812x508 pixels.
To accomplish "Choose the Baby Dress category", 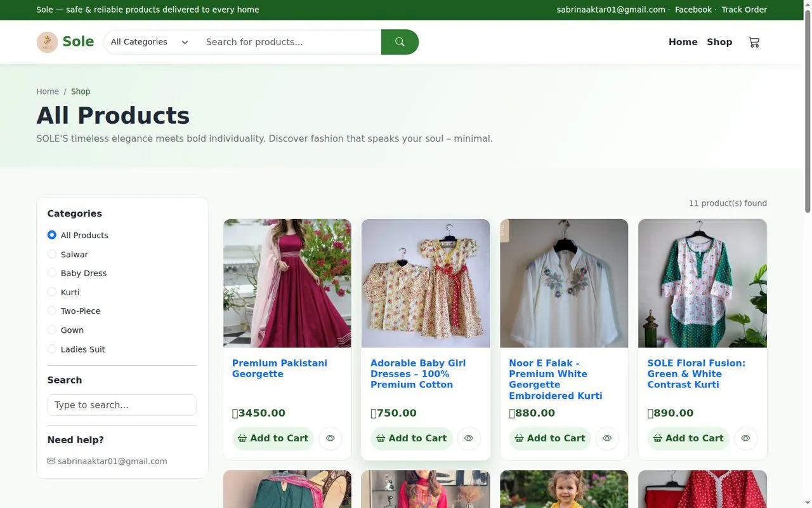I will (x=52, y=273).
